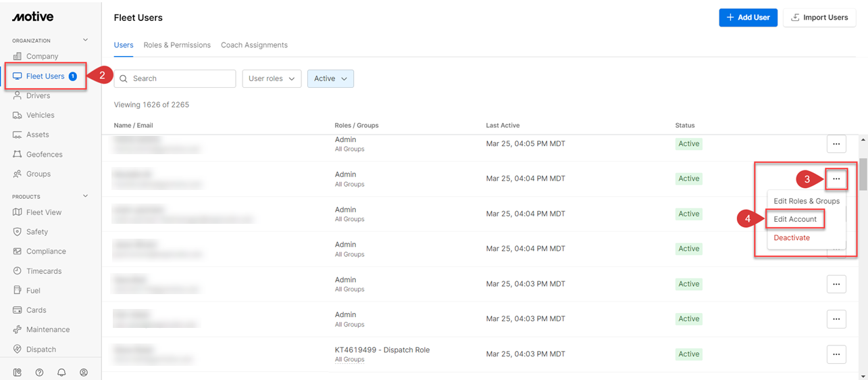868x380 pixels.
Task: Click the 'Last Active' column header
Action: click(x=503, y=126)
